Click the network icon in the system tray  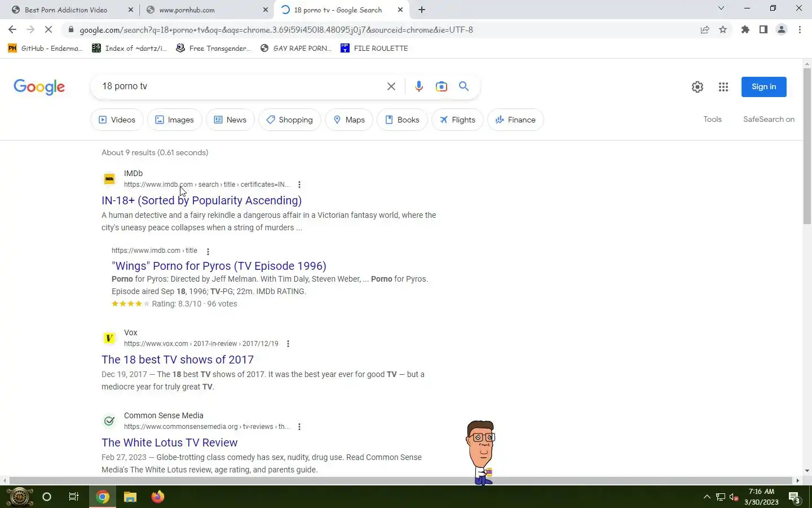click(x=720, y=497)
